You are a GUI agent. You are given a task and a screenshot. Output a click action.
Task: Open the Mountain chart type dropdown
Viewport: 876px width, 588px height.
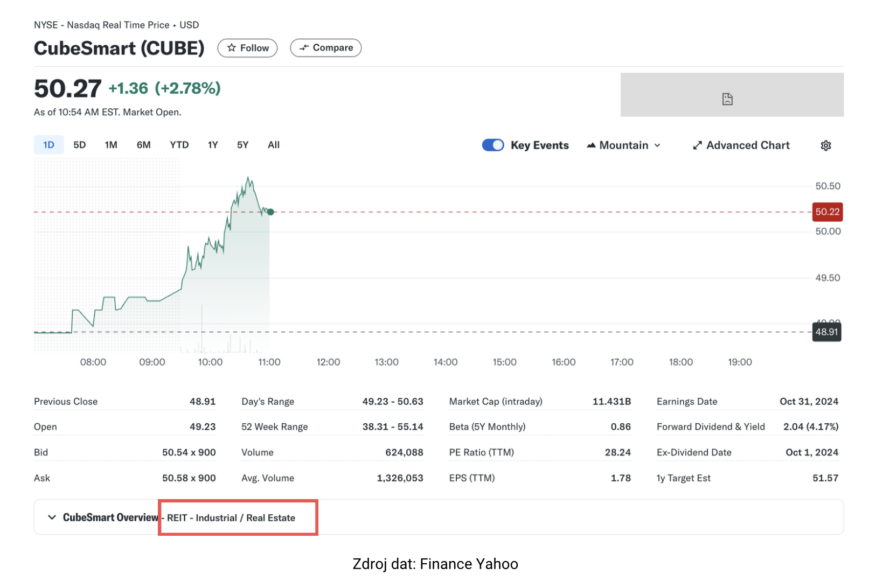click(x=623, y=145)
